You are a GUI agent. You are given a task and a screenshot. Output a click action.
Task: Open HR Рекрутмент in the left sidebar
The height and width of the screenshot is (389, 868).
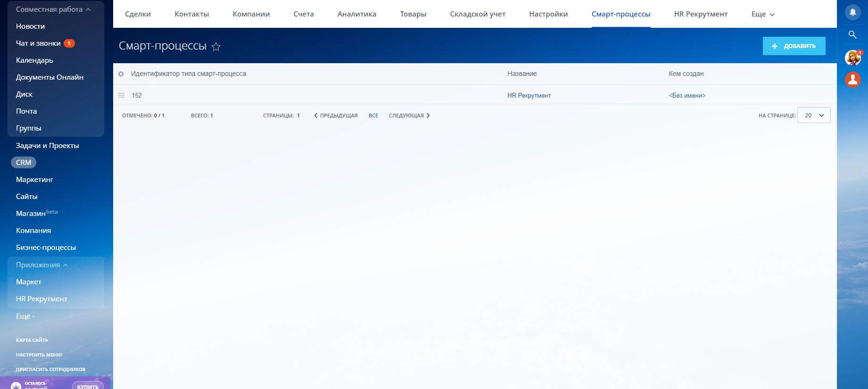pyautogui.click(x=41, y=299)
